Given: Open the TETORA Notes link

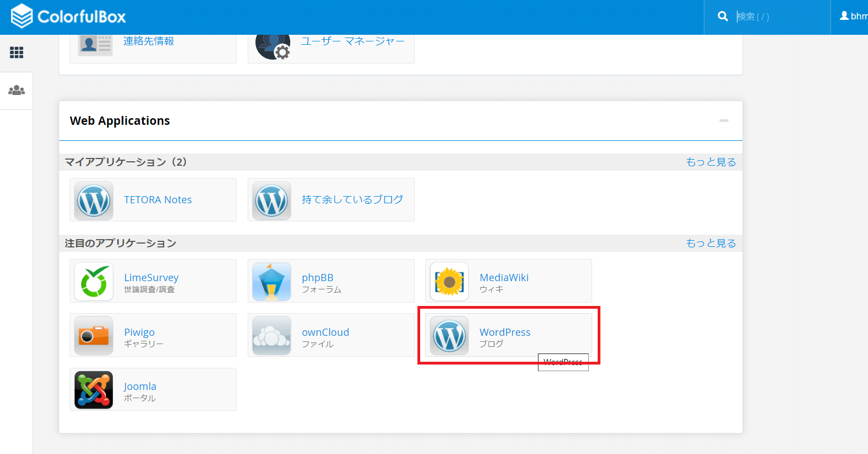Looking at the screenshot, I should 158,200.
